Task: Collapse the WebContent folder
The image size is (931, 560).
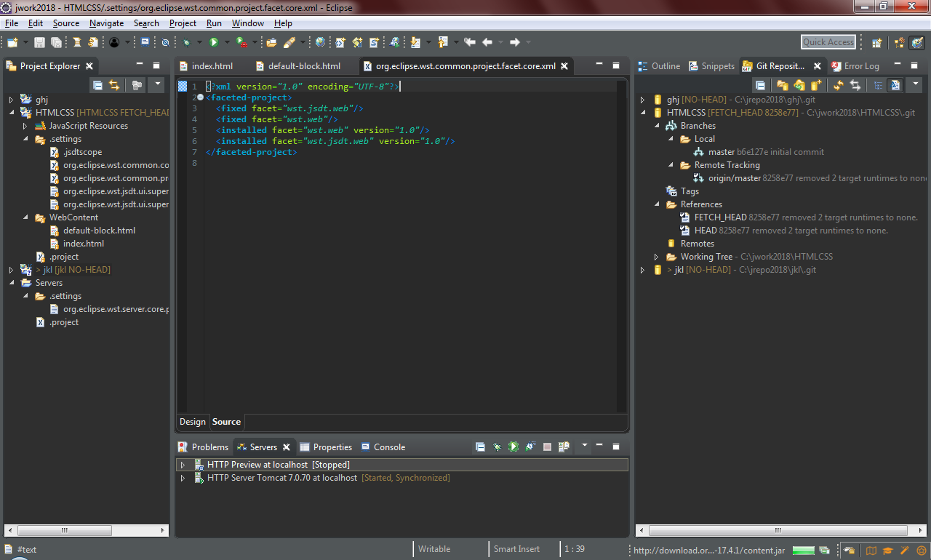Action: click(25, 217)
